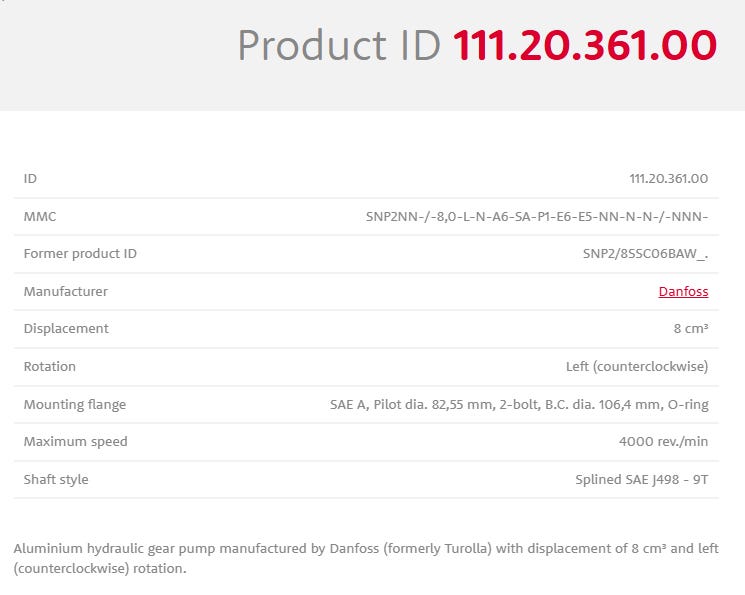Click the "Shaft style" label
The height and width of the screenshot is (595, 745).
[x=56, y=480]
